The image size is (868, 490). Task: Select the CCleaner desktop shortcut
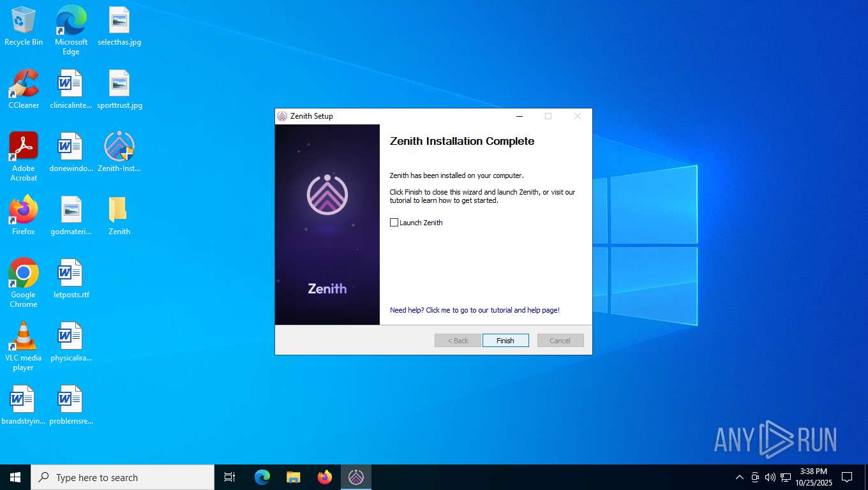[24, 89]
